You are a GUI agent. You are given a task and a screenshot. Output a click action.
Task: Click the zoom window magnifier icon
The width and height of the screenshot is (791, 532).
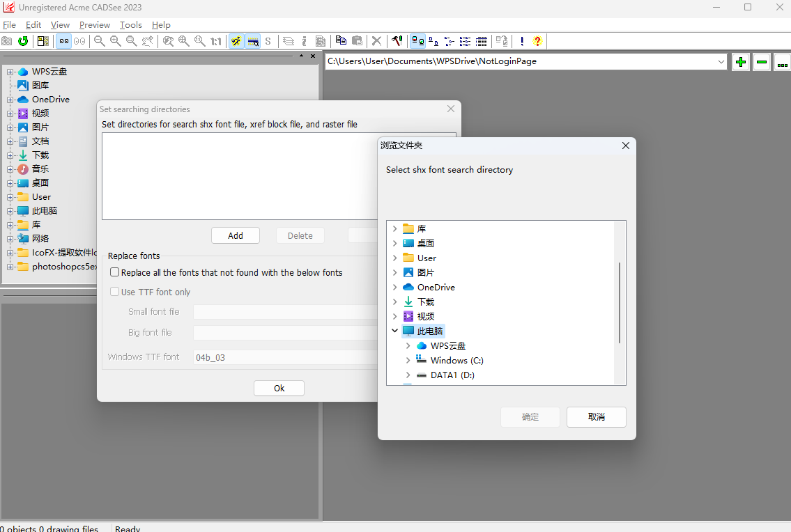132,41
